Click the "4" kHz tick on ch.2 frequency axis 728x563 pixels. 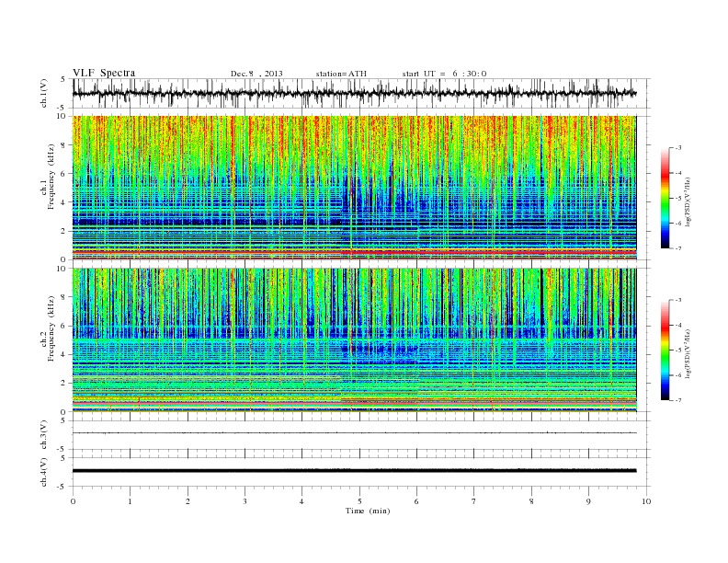coord(64,355)
